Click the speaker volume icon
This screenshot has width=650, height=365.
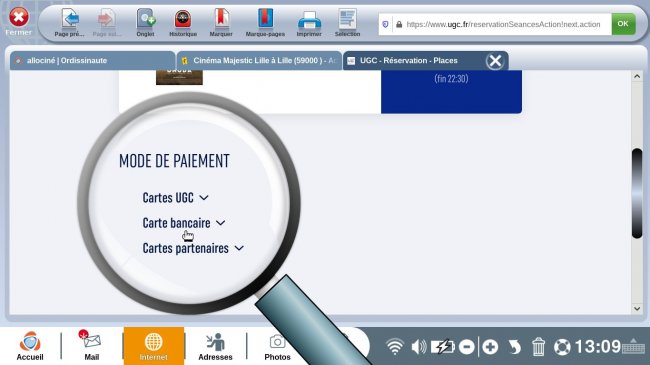419,347
